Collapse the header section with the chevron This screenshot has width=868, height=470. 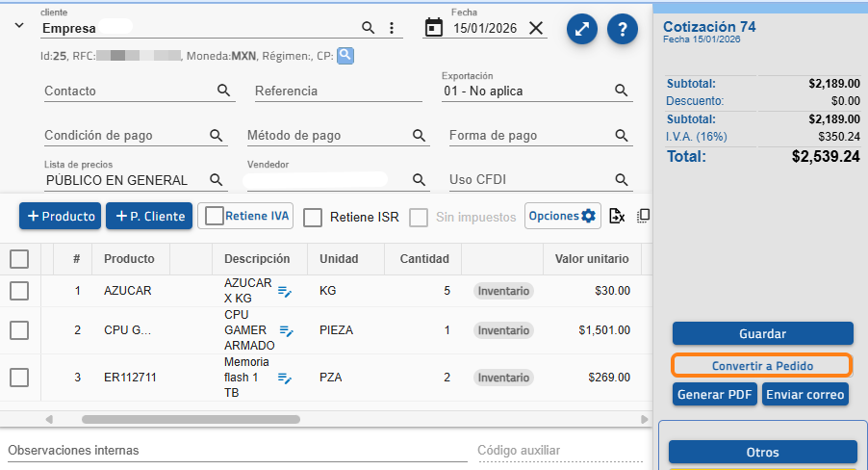(19, 25)
